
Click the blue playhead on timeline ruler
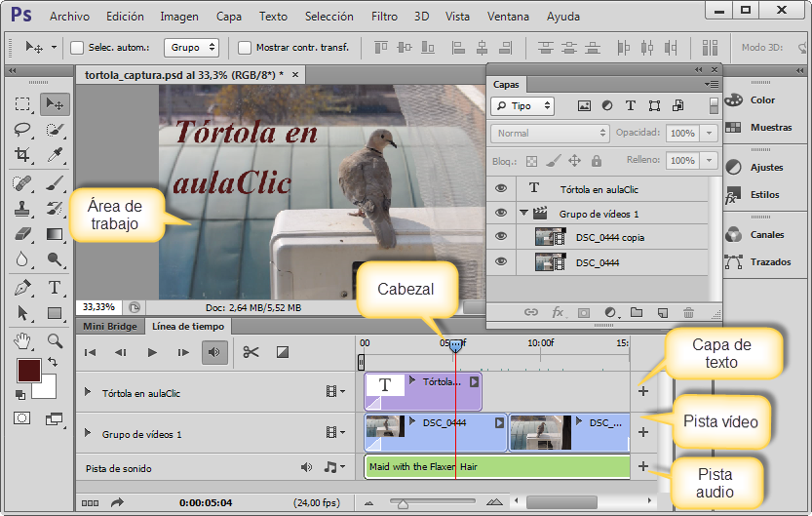[x=456, y=345]
